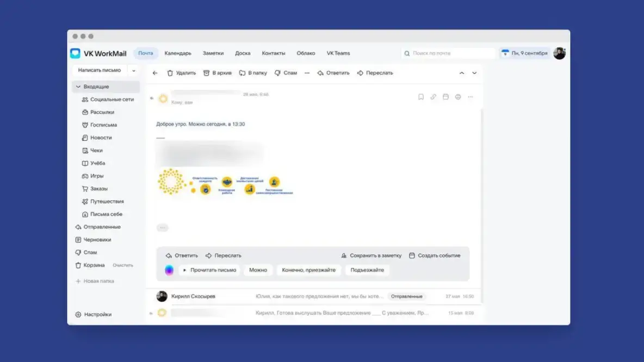Move the letter to В архив

click(217, 73)
